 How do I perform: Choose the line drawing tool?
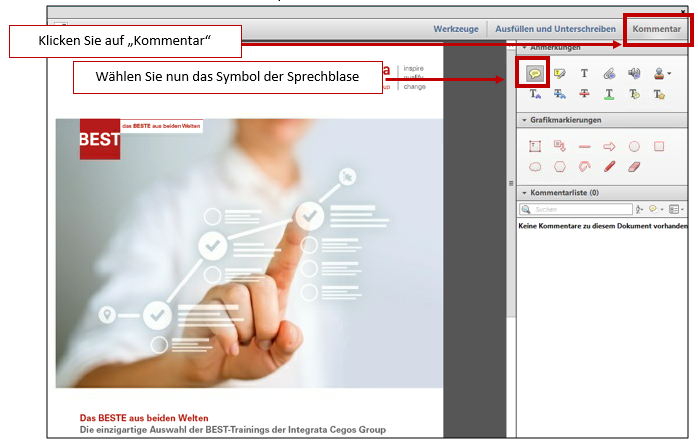(x=584, y=146)
